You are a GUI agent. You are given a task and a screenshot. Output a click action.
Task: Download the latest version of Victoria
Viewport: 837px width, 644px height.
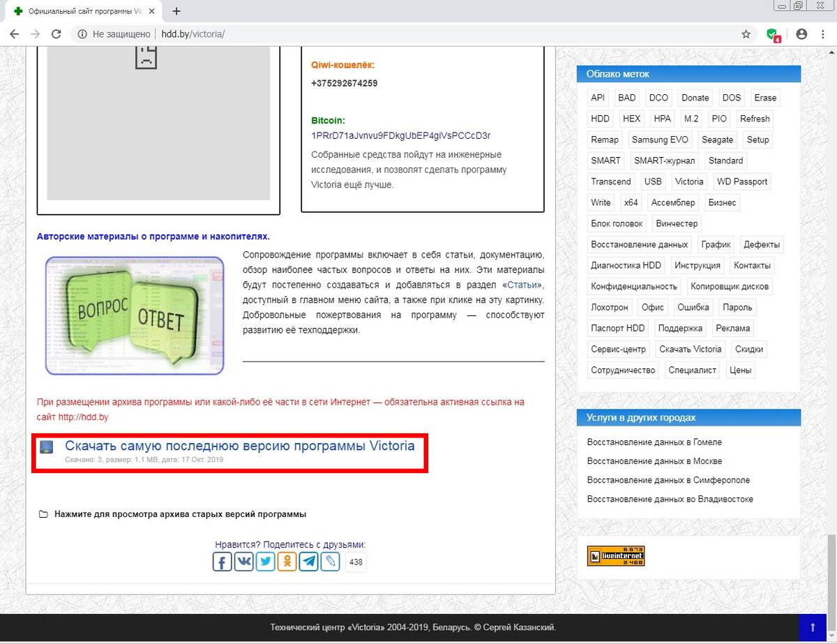point(240,446)
